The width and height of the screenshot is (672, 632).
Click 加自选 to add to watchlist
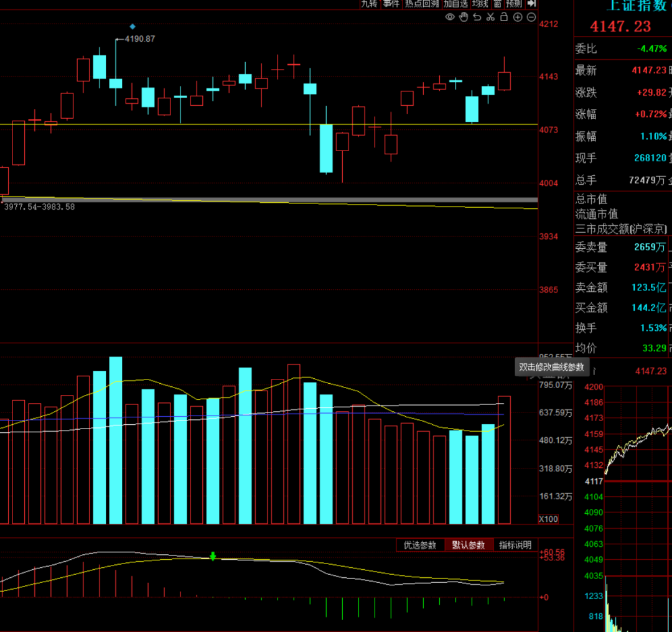click(x=455, y=4)
